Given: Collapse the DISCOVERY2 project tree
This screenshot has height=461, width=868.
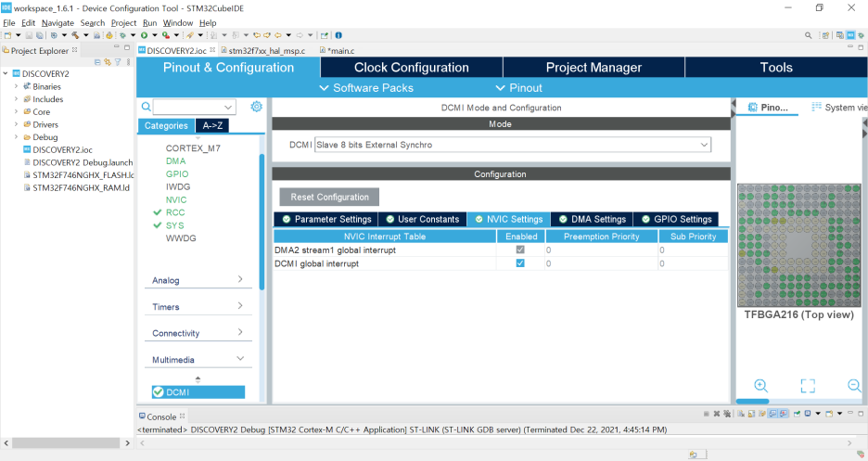Looking at the screenshot, I should pos(6,73).
